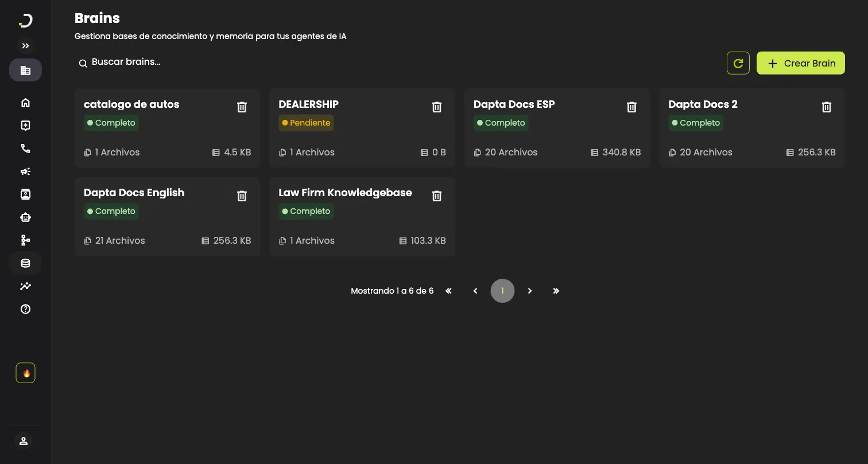Jump to the last page
The width and height of the screenshot is (868, 464).
(x=556, y=291)
